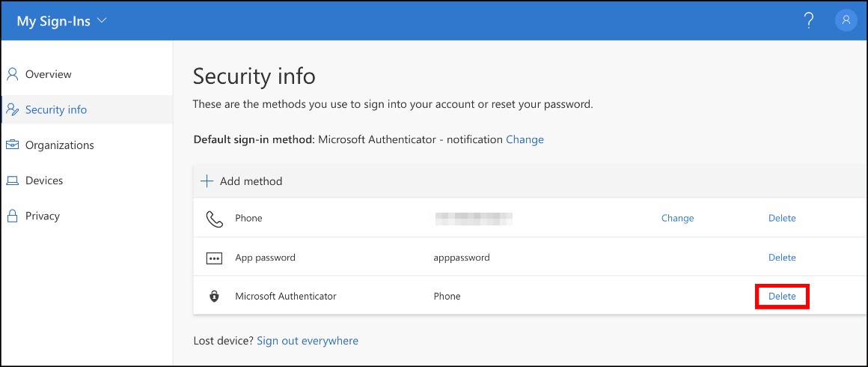Viewport: 868px width, 367px height.
Task: Click the Overview person icon in sidebar
Action: [12, 74]
